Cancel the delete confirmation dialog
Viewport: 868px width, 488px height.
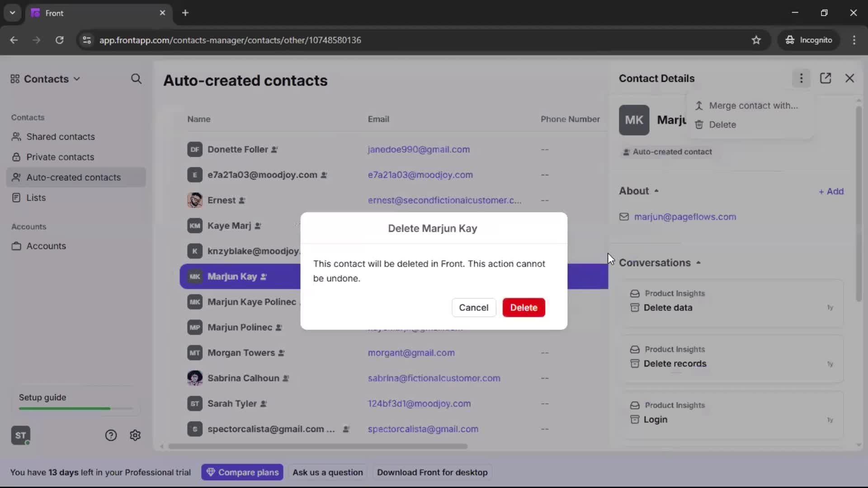[x=473, y=307]
